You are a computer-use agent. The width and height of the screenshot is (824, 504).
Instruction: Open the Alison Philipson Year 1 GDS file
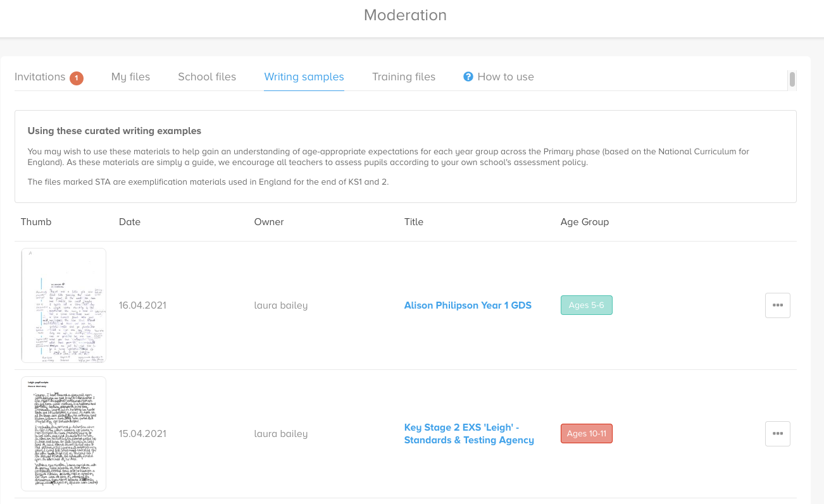pyautogui.click(x=468, y=305)
